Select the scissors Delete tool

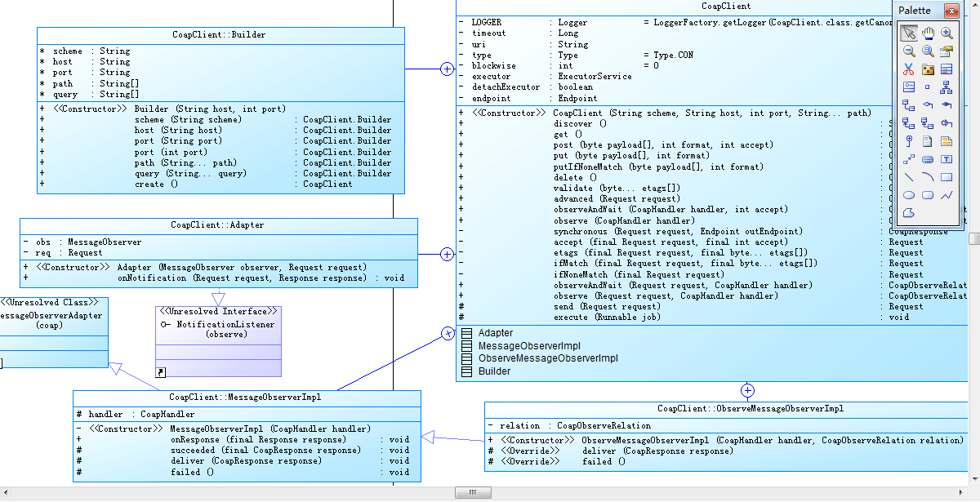pos(909,69)
